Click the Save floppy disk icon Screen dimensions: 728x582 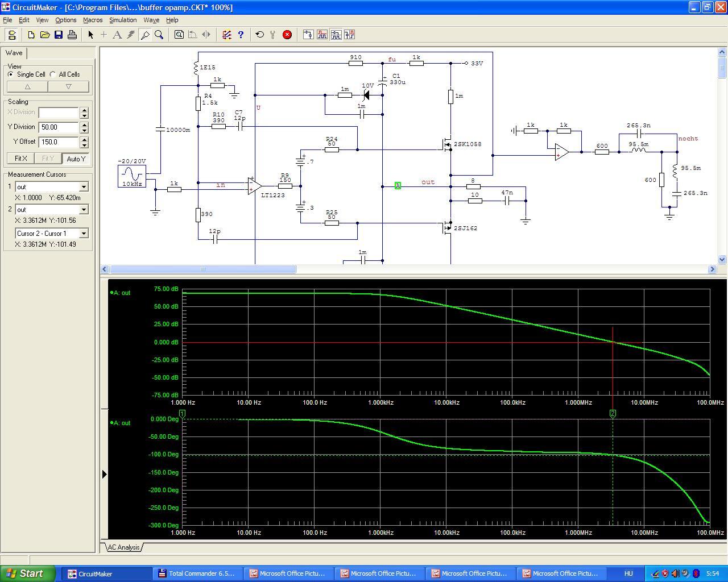pyautogui.click(x=58, y=35)
